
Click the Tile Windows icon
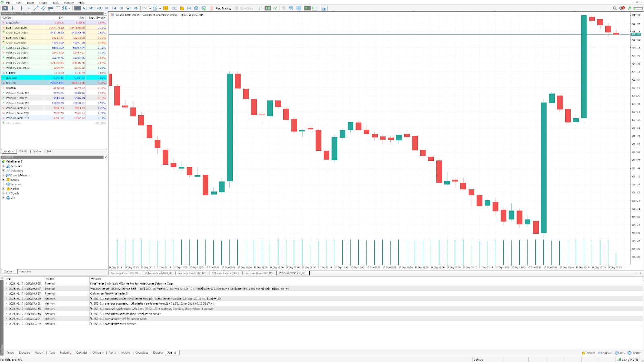298,8
